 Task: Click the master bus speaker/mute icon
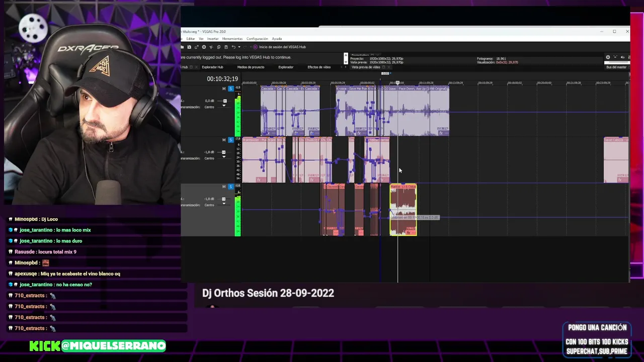(x=623, y=57)
